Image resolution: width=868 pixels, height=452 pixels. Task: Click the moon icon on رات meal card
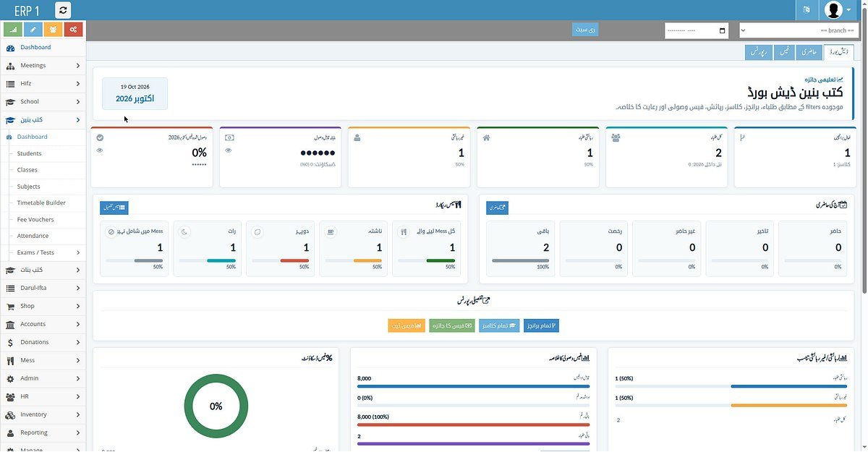184,231
